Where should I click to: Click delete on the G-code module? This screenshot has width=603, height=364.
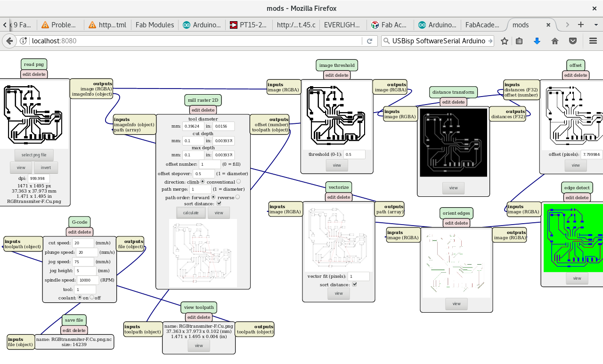pos(85,232)
